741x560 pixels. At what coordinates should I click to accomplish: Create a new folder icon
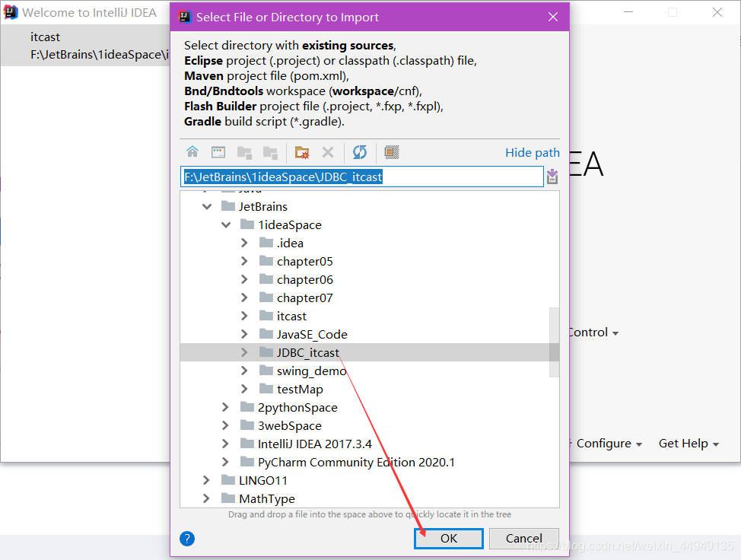coord(302,152)
